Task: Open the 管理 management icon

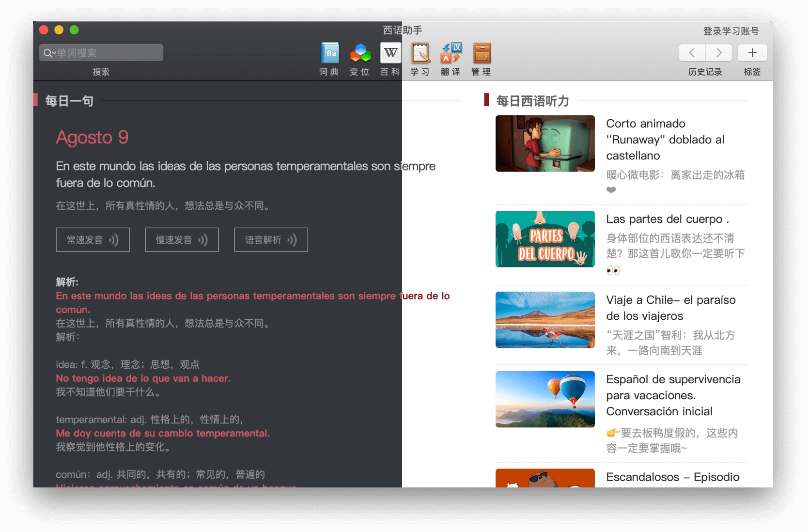Action: tap(481, 53)
